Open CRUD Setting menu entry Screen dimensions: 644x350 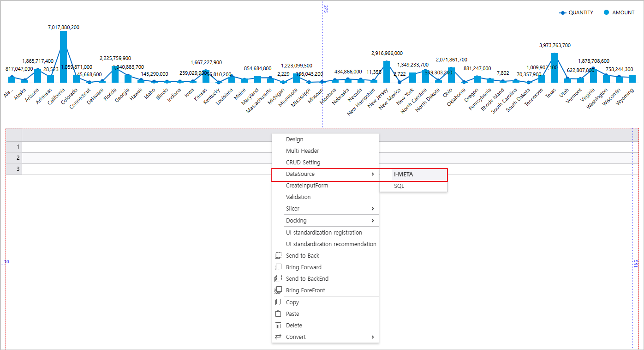[303, 163]
